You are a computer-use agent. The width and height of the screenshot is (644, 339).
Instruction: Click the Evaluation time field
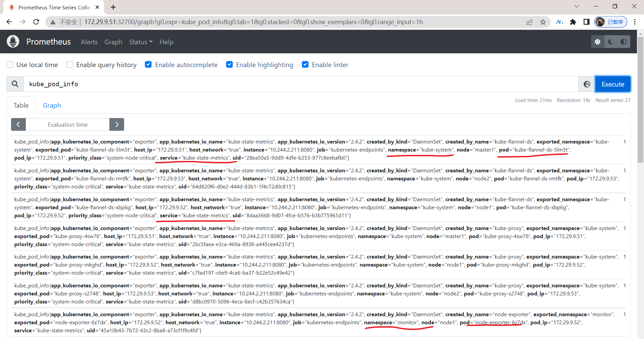68,124
